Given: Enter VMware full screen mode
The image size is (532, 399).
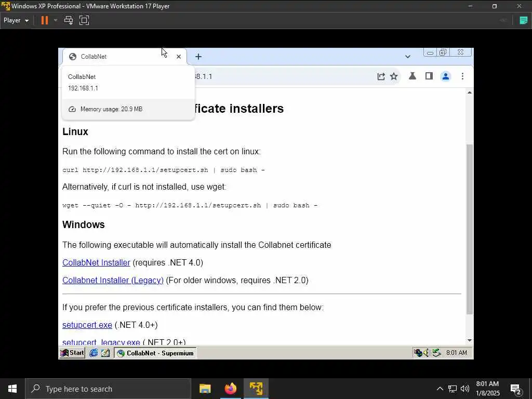Looking at the screenshot, I should (x=84, y=20).
